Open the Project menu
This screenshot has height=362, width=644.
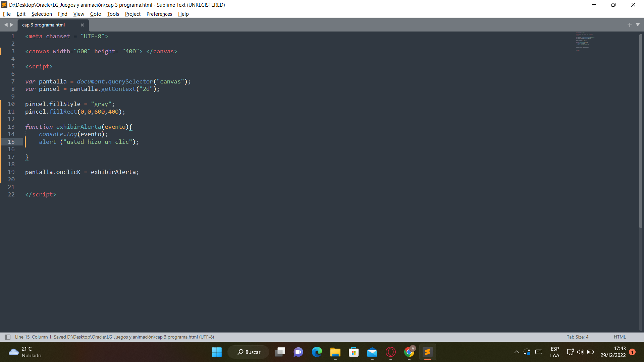[x=132, y=14]
